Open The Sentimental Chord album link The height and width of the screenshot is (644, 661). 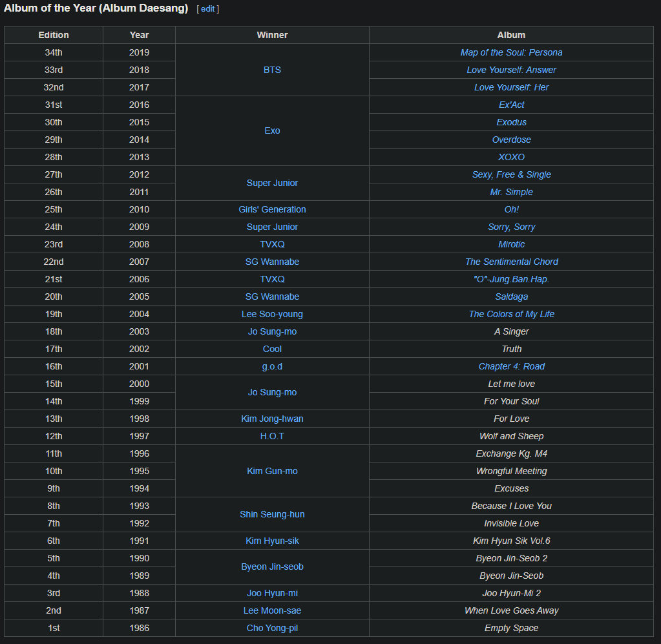(511, 262)
